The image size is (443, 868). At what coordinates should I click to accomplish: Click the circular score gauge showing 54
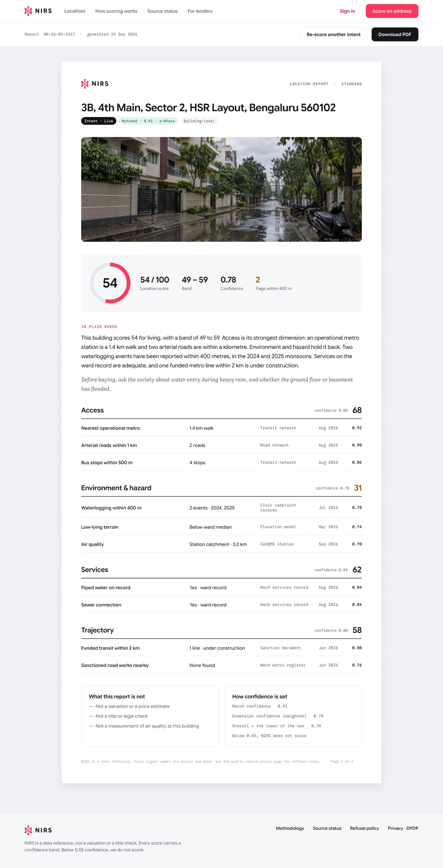click(x=110, y=283)
